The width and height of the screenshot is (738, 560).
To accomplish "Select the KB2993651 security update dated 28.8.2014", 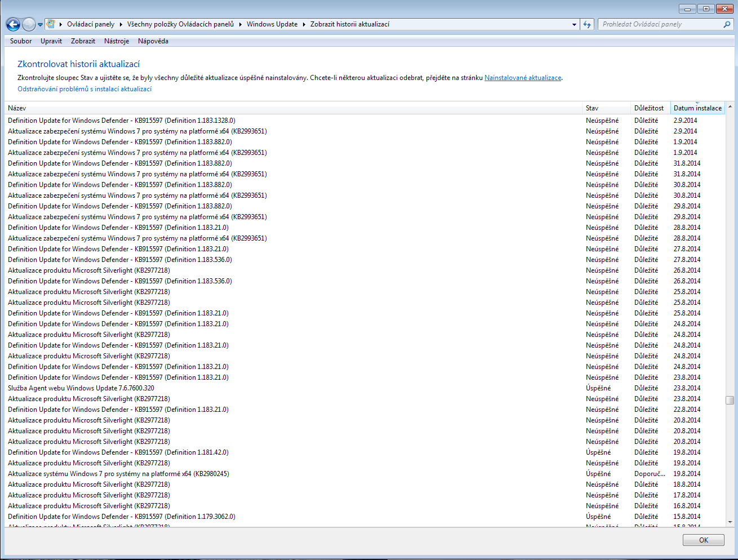I will coord(365,238).
